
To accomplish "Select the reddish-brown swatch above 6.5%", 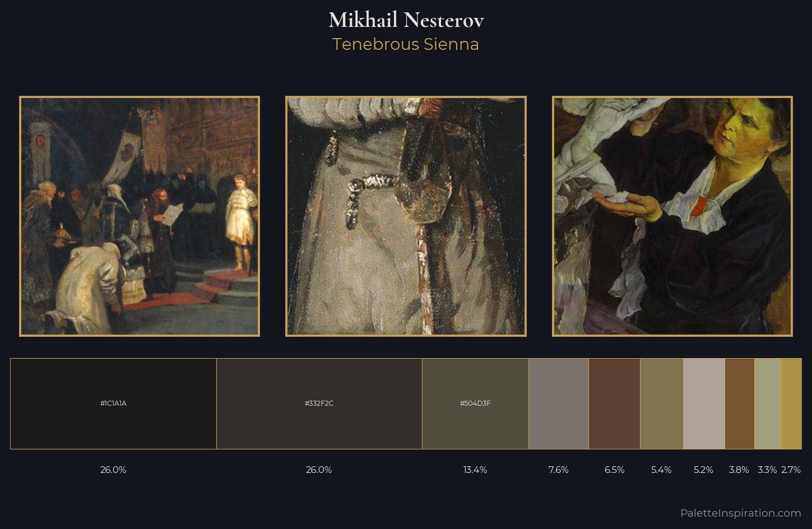I will pos(614,403).
